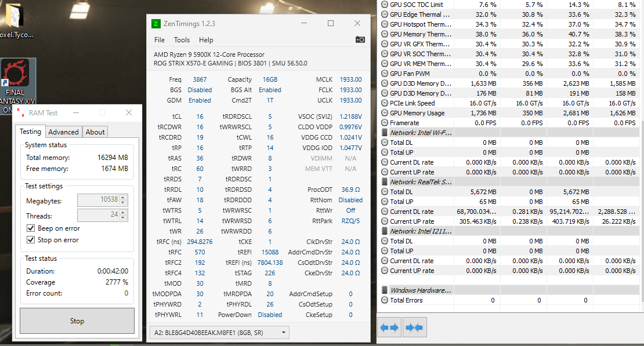Click the Free memory value 1674 MB
This screenshot has height=346, width=644.
pos(115,169)
